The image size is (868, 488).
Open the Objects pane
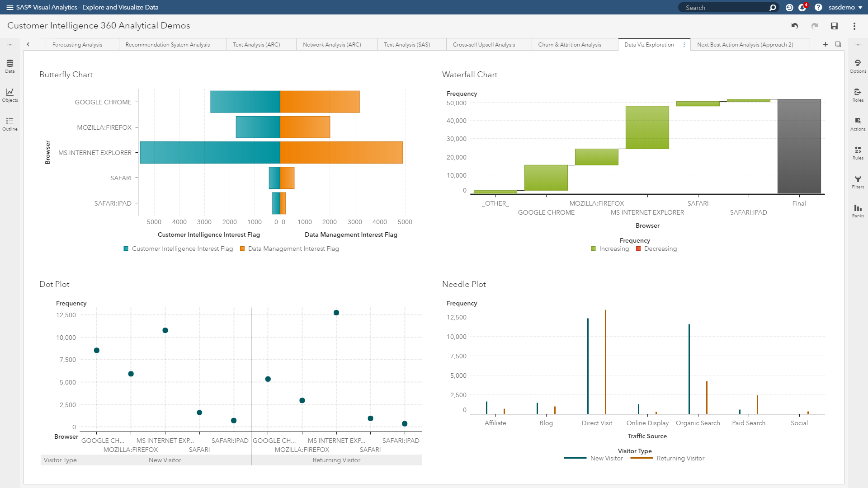10,95
